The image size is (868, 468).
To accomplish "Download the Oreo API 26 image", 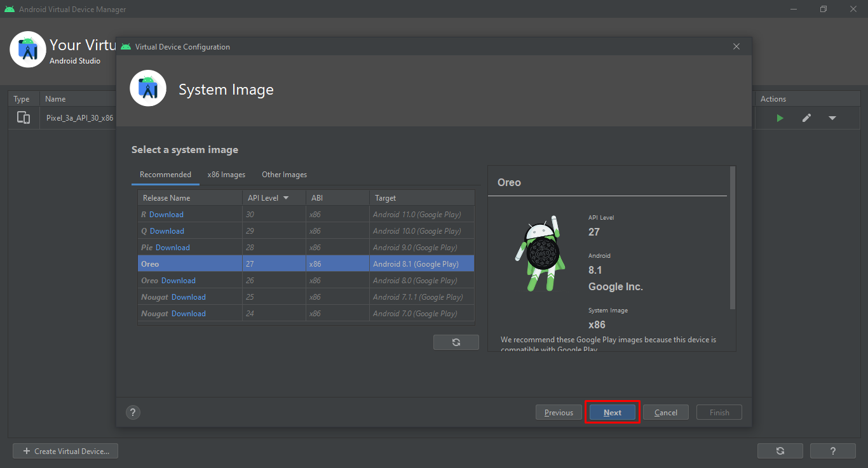I will [x=179, y=281].
